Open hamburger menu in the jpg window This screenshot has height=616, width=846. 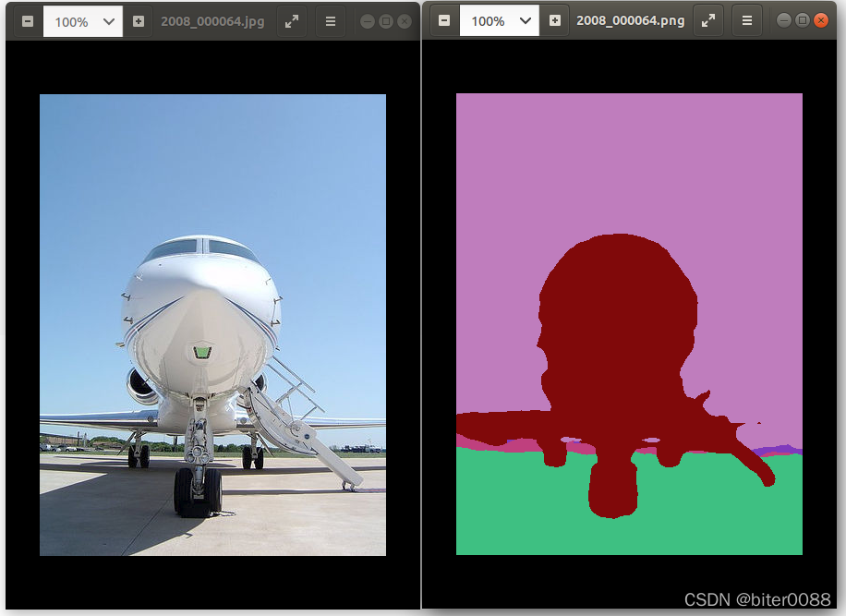pos(331,21)
